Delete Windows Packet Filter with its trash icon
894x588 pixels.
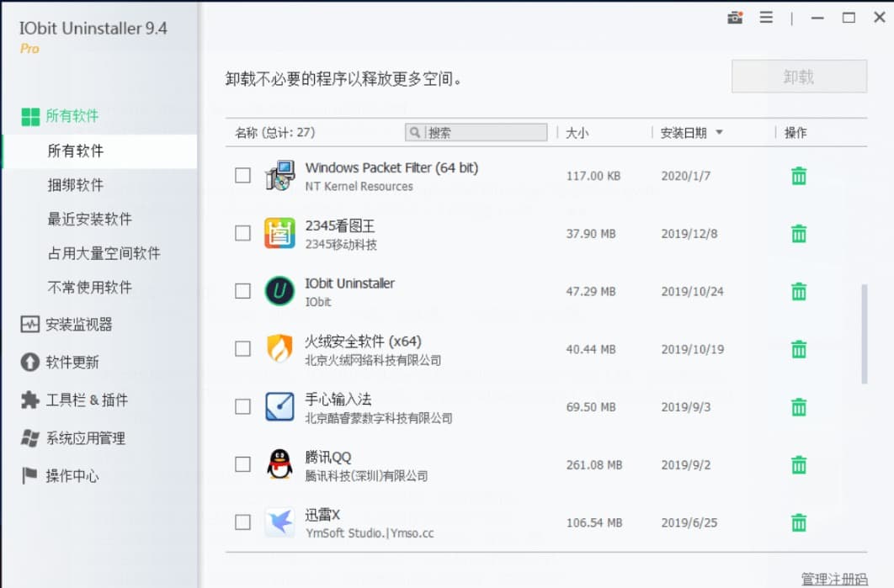799,176
